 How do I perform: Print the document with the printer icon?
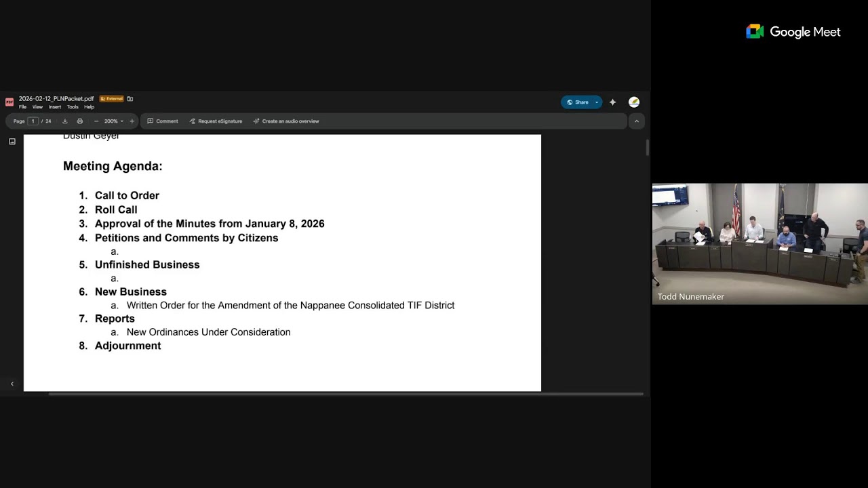80,121
